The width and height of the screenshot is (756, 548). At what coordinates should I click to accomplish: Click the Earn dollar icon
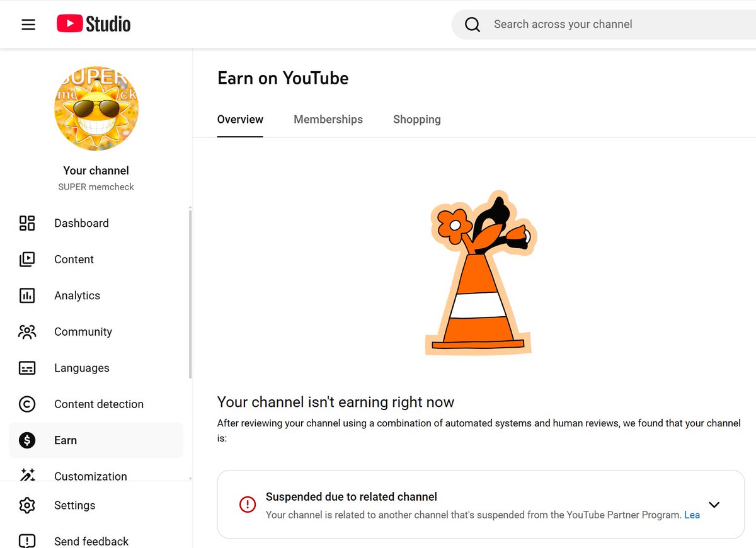click(27, 440)
